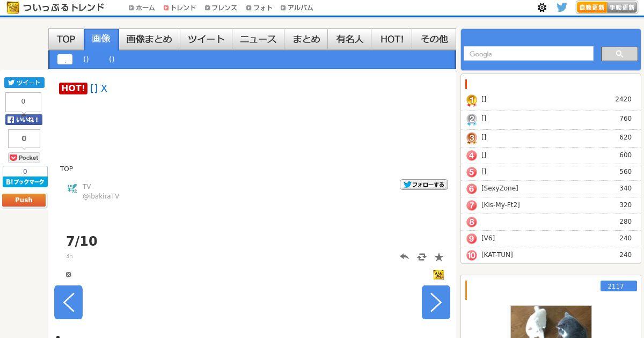This screenshot has height=338, width=644.
Task: Click the broken image placeholder icon
Action: coord(68,275)
